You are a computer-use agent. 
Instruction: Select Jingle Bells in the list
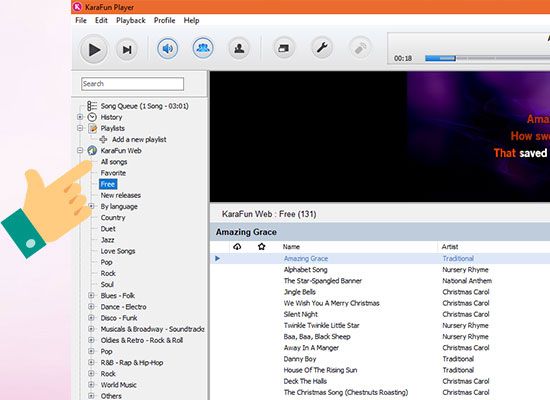[x=300, y=292]
